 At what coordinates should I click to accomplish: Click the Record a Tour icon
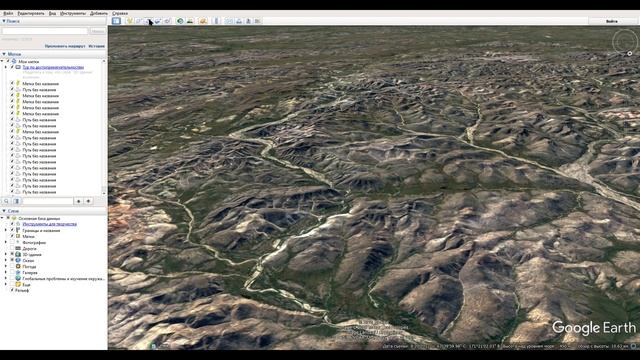167,21
